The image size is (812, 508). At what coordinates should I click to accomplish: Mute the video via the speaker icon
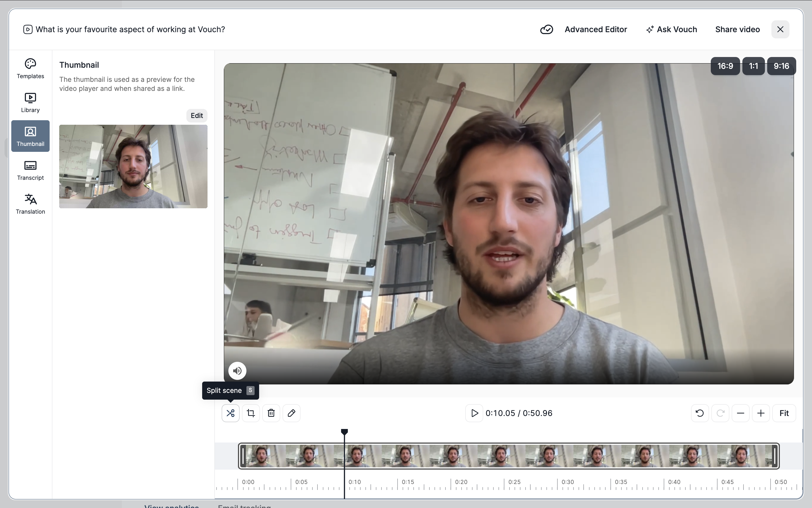click(x=237, y=371)
